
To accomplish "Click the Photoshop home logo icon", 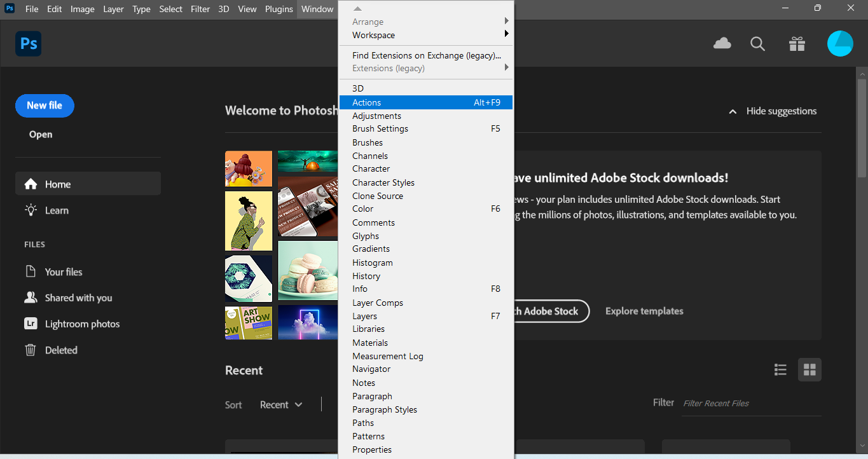I will tap(29, 44).
